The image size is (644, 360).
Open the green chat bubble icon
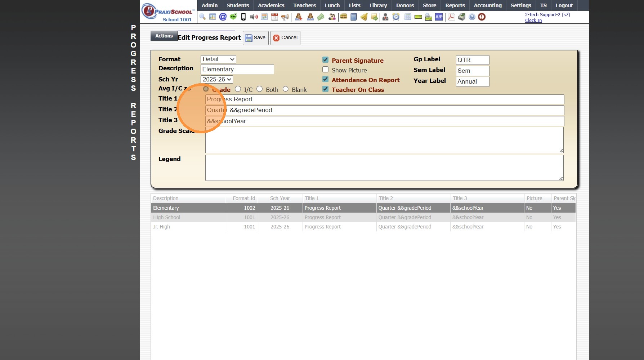(x=233, y=17)
